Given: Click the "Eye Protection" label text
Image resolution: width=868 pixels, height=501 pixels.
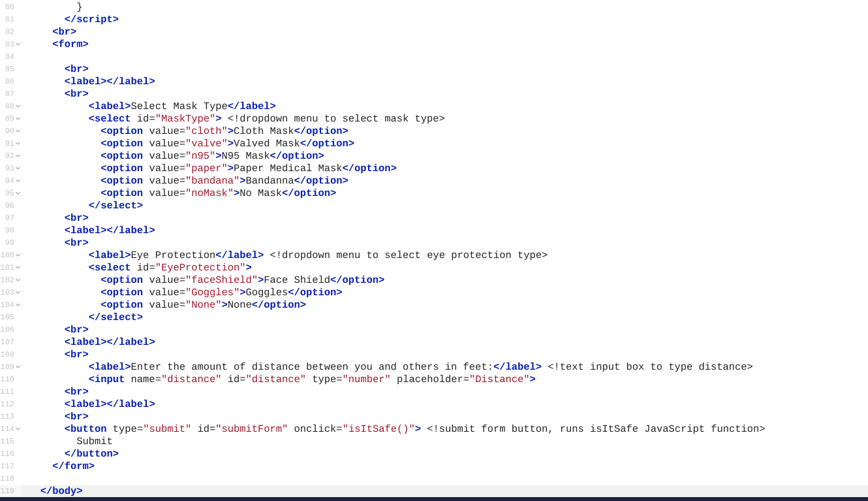Looking at the screenshot, I should 173,255.
